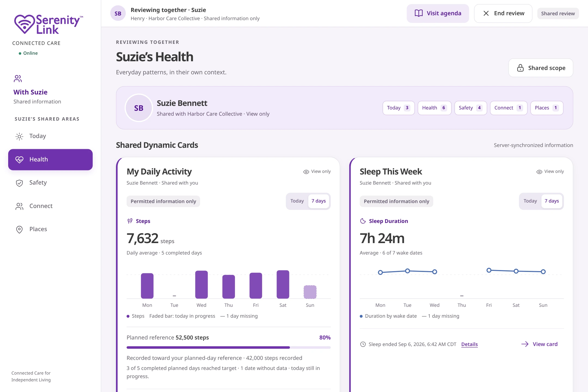Click the With Suzie people icon
Screen dimensions: 588x392
click(x=18, y=79)
